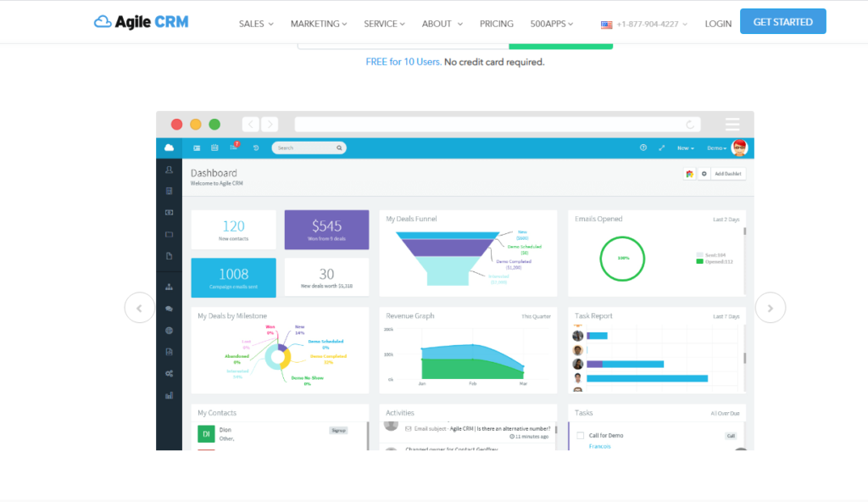
Task: Tick the Call for Demo task checkbox
Action: click(x=580, y=436)
